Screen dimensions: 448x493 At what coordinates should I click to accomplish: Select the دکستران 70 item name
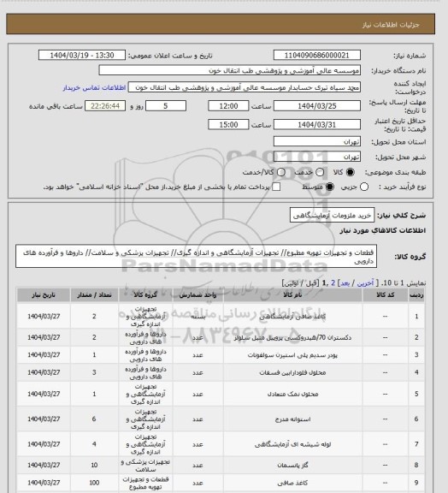292,337
